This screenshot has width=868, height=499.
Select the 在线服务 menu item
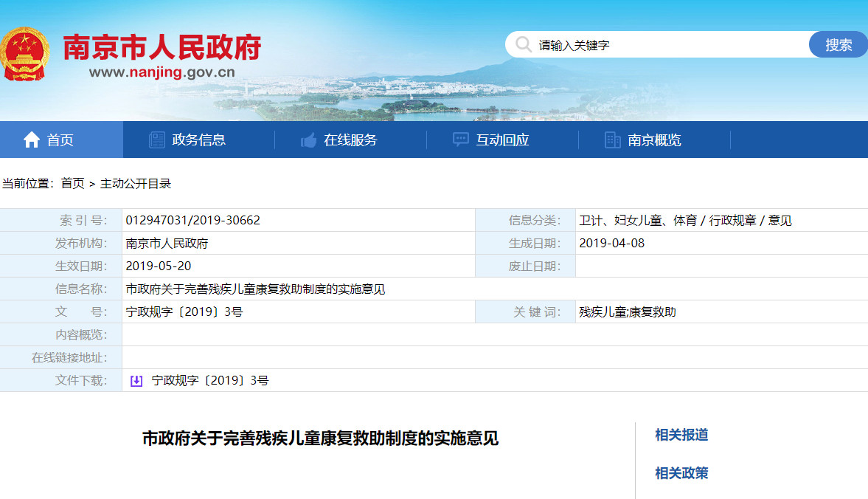[350, 140]
